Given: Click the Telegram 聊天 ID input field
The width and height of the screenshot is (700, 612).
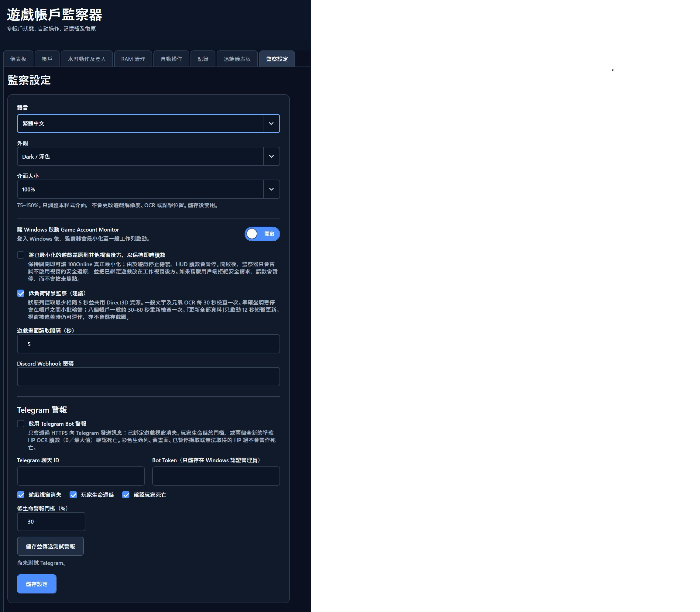Looking at the screenshot, I should (81, 476).
